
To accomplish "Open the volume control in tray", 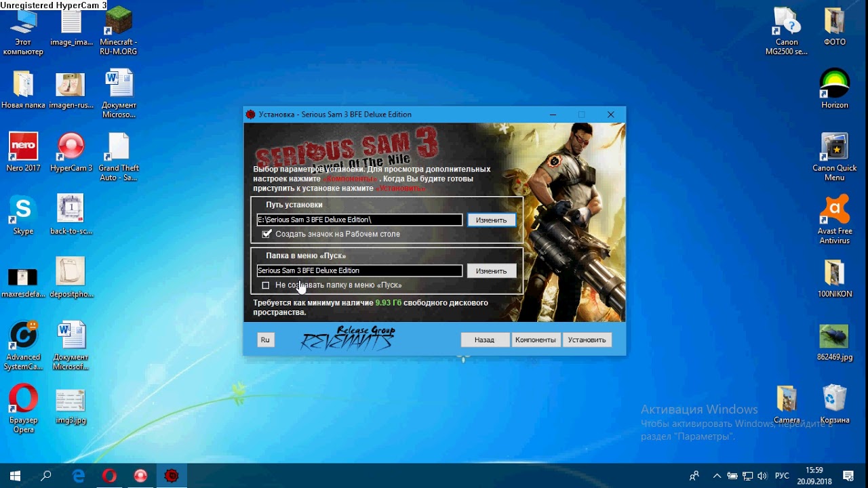I will tap(762, 476).
